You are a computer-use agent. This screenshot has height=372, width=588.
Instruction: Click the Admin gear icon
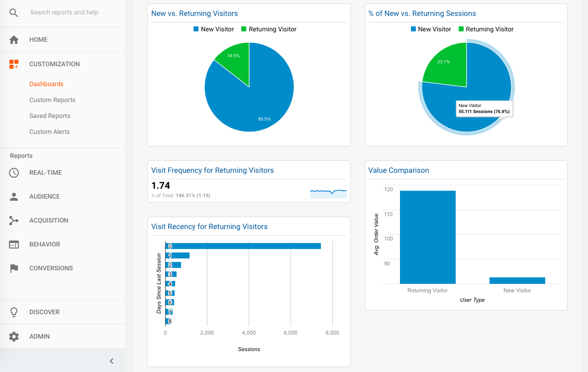point(14,336)
